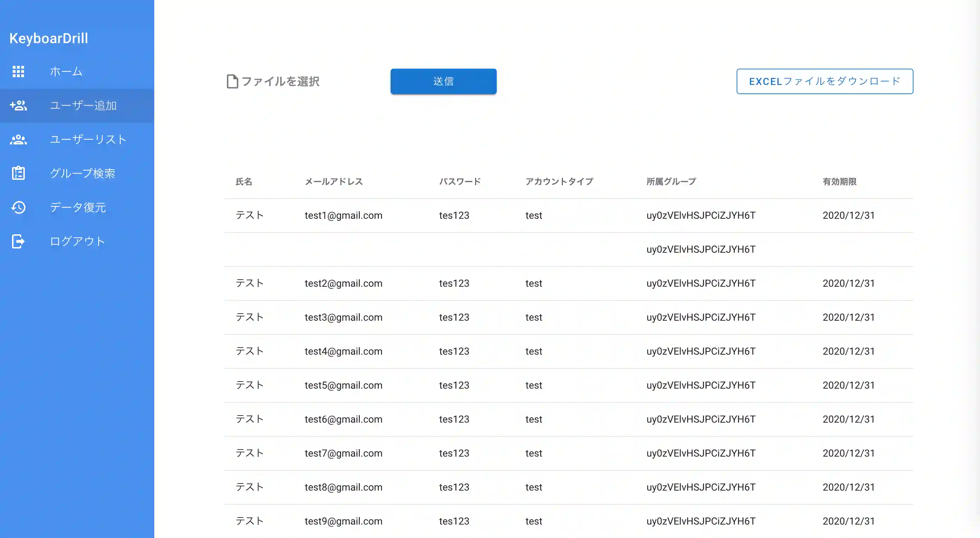
Task: Open the ホーム menu item
Action: 66,71
